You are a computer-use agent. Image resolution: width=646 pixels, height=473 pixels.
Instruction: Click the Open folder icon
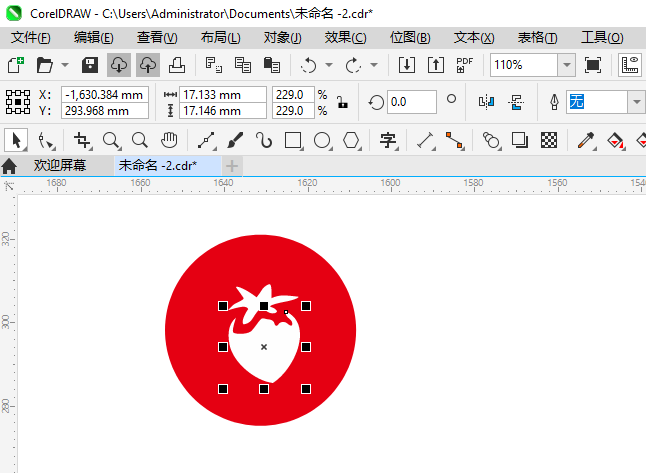point(44,65)
